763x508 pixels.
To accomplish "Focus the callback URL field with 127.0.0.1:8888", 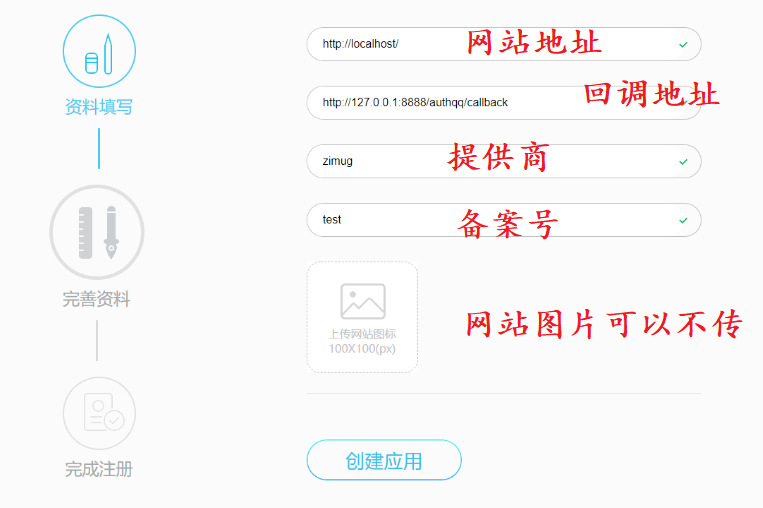I will tap(440, 103).
